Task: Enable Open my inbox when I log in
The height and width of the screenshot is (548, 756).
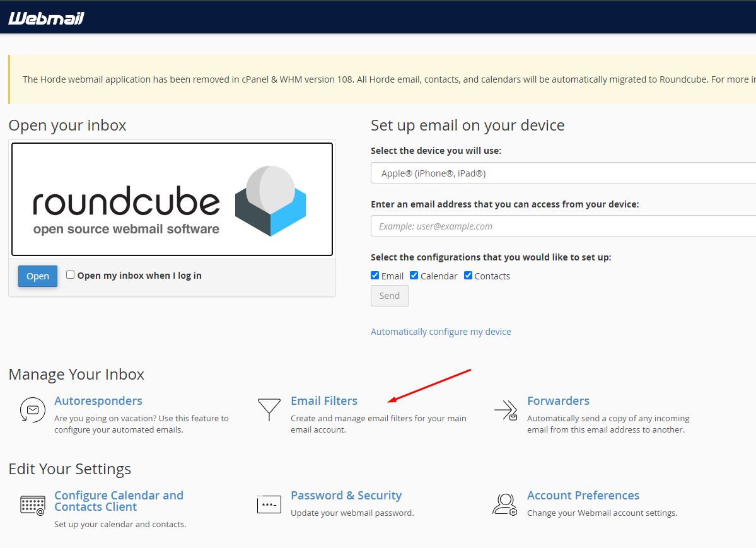Action: [71, 275]
